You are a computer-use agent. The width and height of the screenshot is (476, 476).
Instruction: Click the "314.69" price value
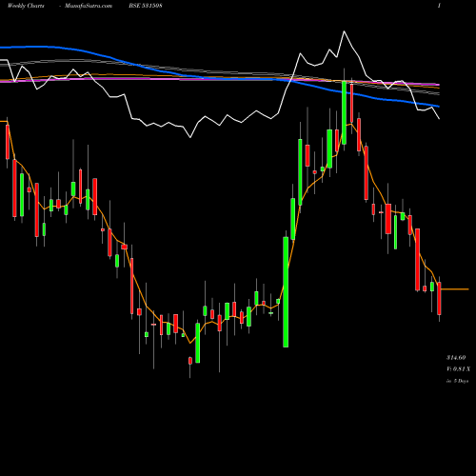tap(456, 358)
